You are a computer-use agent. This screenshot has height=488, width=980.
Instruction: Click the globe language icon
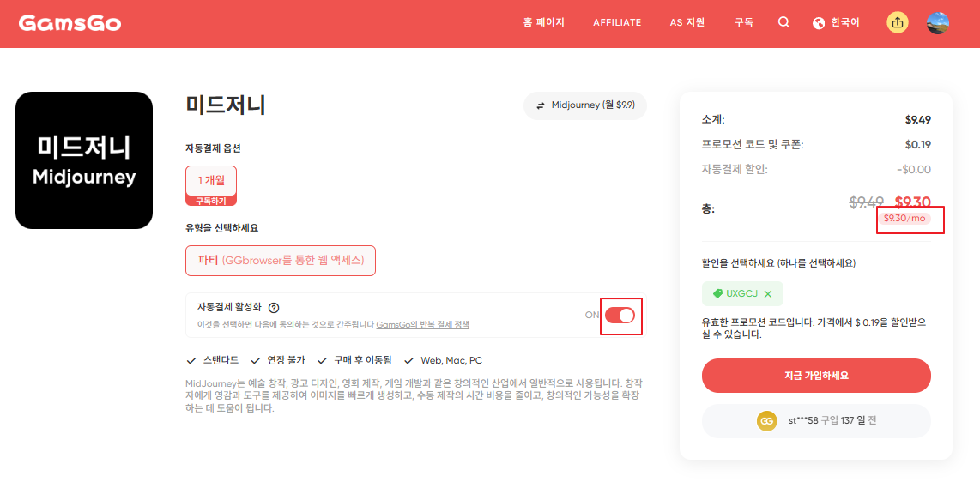click(819, 23)
